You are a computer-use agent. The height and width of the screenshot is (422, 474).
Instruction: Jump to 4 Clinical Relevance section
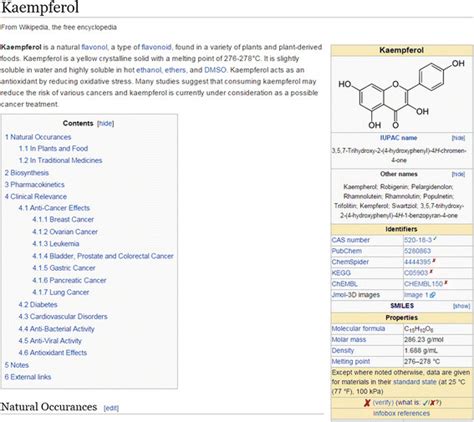pos(36,196)
